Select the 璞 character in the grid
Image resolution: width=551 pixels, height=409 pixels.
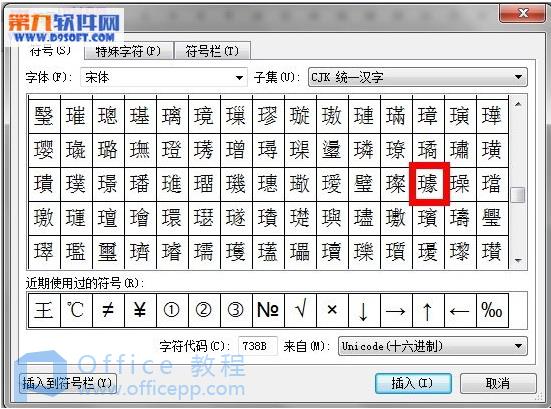tap(76, 184)
